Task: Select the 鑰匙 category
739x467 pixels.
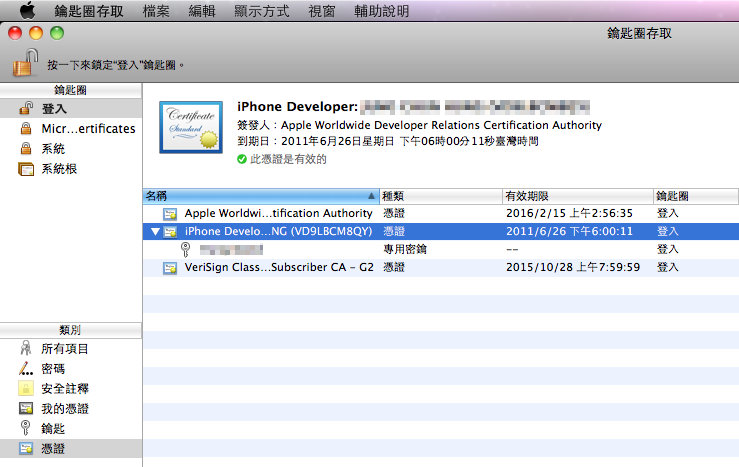Action: (54, 429)
